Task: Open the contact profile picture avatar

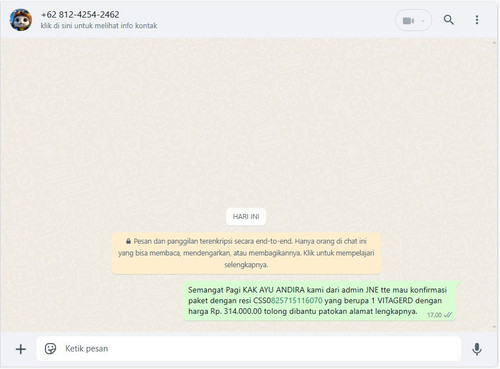Action: 21,20
